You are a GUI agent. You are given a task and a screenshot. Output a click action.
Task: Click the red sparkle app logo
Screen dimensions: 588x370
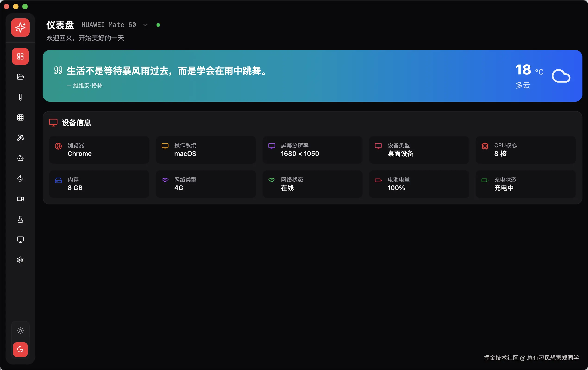20,28
